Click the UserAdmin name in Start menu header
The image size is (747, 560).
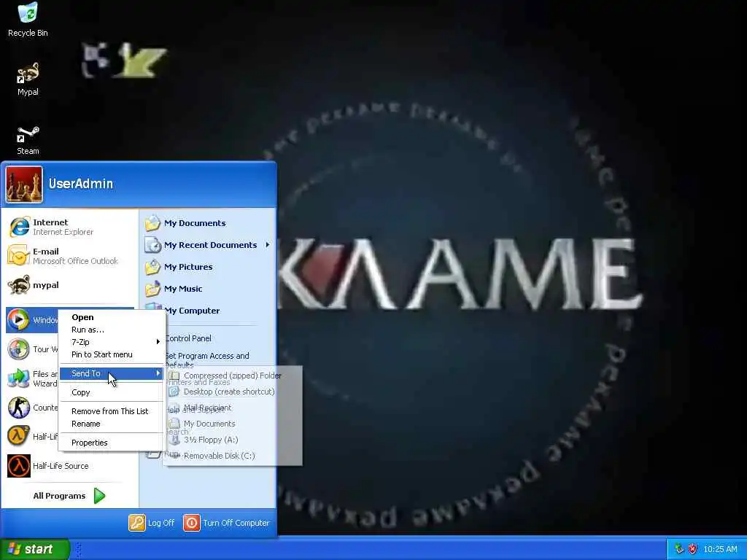(81, 183)
